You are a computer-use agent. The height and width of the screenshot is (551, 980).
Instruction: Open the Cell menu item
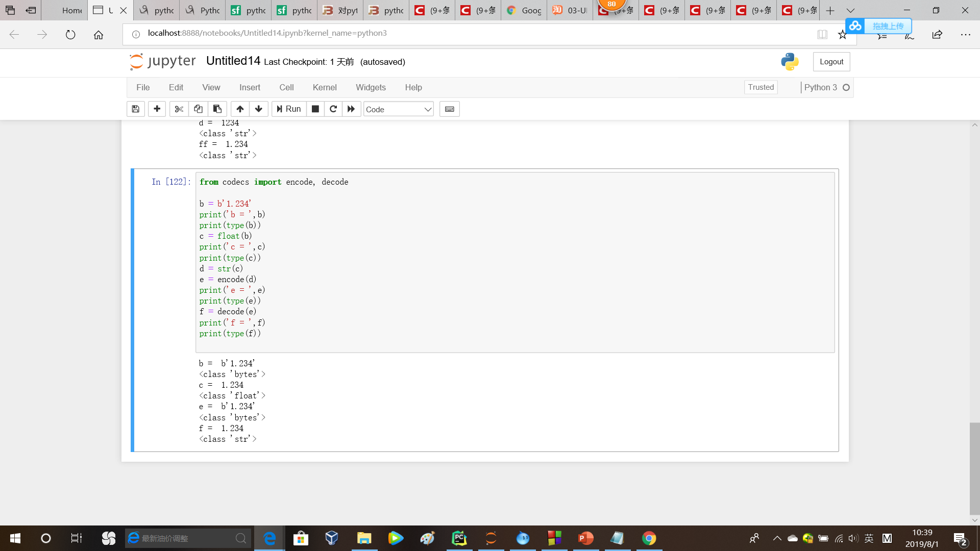tap(286, 87)
